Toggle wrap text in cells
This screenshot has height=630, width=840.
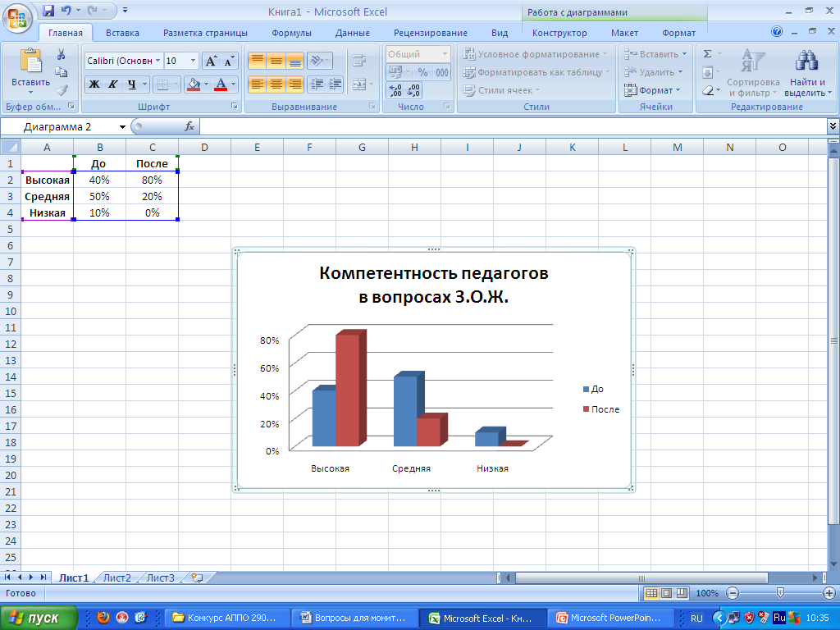coord(359,61)
